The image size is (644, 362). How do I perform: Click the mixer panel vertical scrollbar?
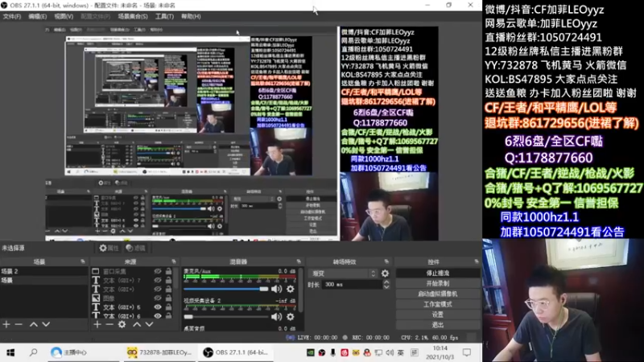pos(301,290)
